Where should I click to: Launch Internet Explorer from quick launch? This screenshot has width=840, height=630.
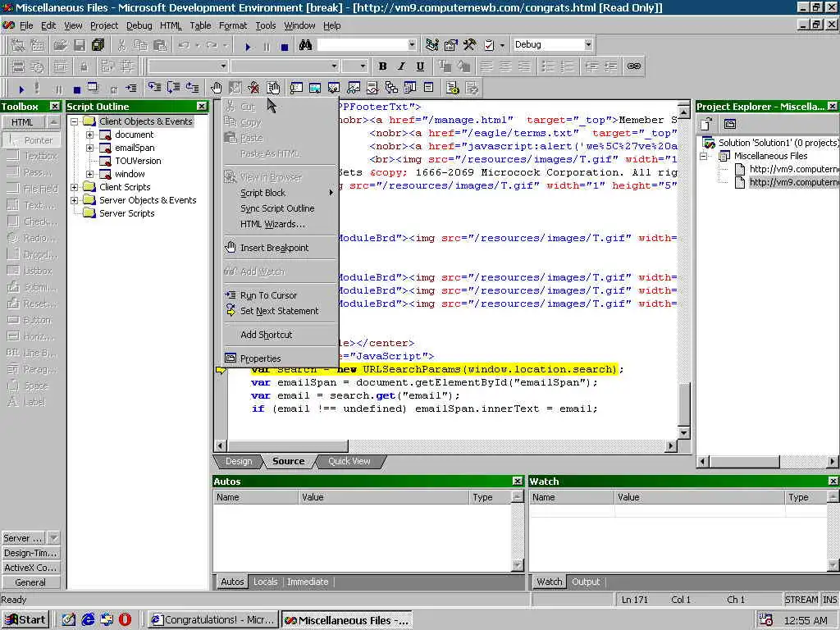(88, 620)
